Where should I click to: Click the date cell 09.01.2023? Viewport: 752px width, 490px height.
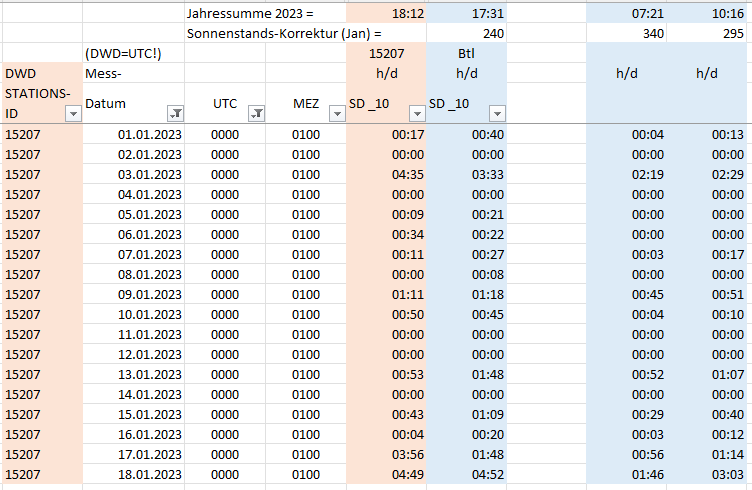[x=134, y=294]
